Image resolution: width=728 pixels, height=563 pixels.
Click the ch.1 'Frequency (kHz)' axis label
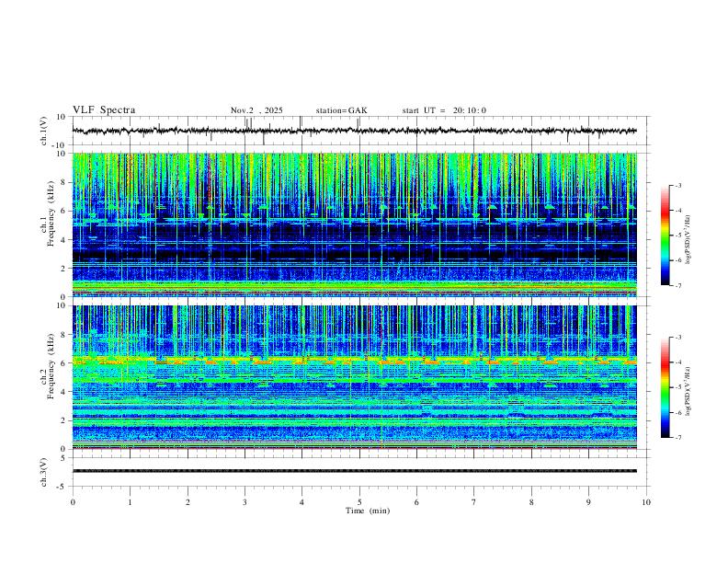coord(51,213)
